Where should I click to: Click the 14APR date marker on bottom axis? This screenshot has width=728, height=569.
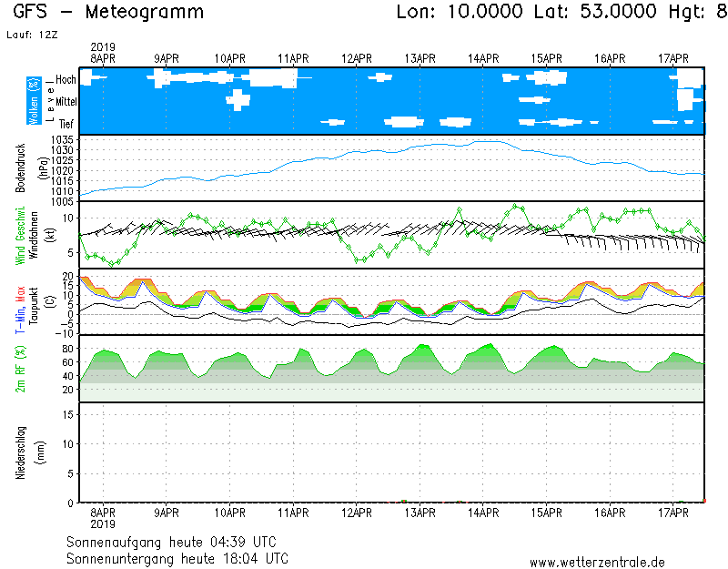coord(484,513)
